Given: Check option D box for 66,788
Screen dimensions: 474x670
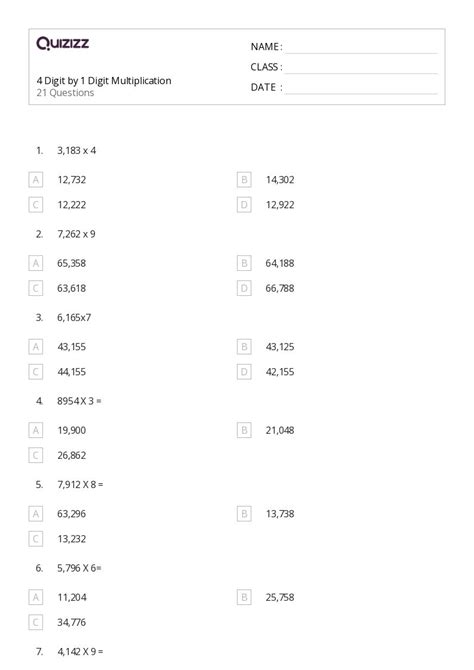Looking at the screenshot, I should click(x=244, y=288).
